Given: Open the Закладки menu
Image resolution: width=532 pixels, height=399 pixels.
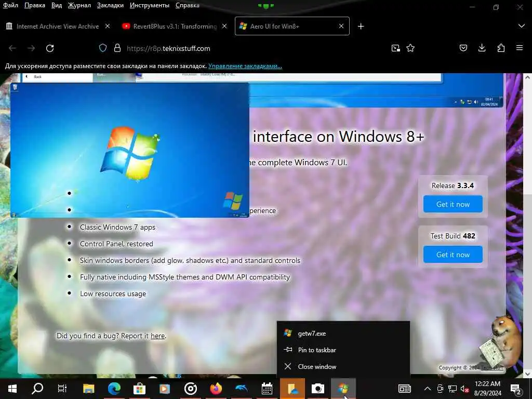Looking at the screenshot, I should pyautogui.click(x=110, y=5).
